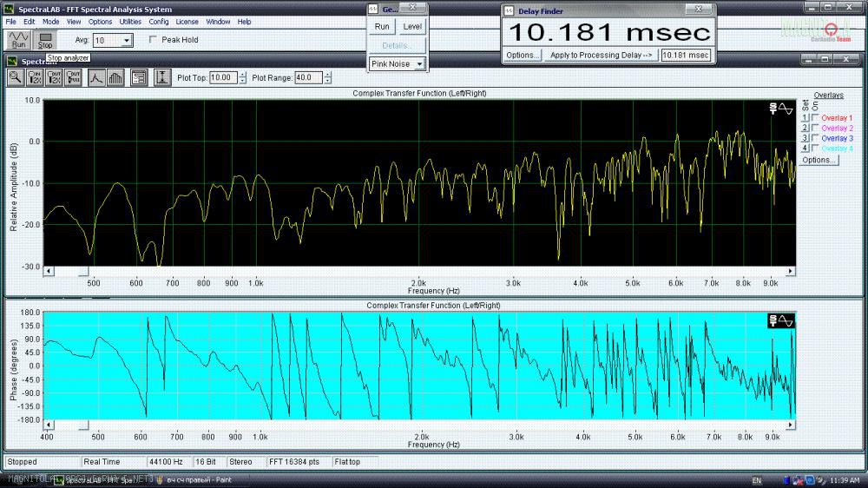Switch to bar graph plot style icon

tap(115, 77)
